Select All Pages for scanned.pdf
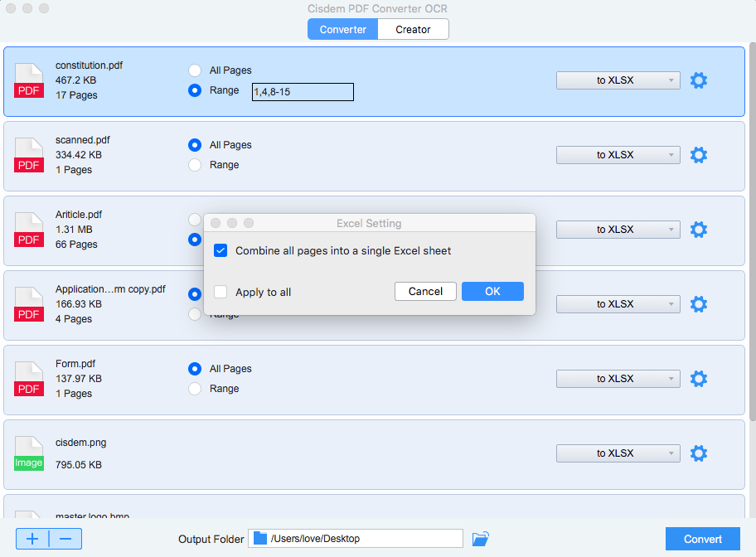Screen dimensions: 756x557 pos(195,145)
